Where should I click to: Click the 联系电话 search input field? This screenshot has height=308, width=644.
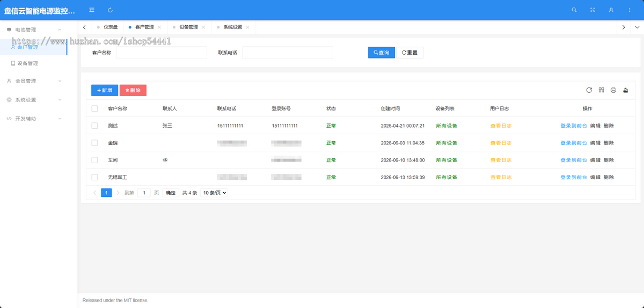[x=288, y=53]
